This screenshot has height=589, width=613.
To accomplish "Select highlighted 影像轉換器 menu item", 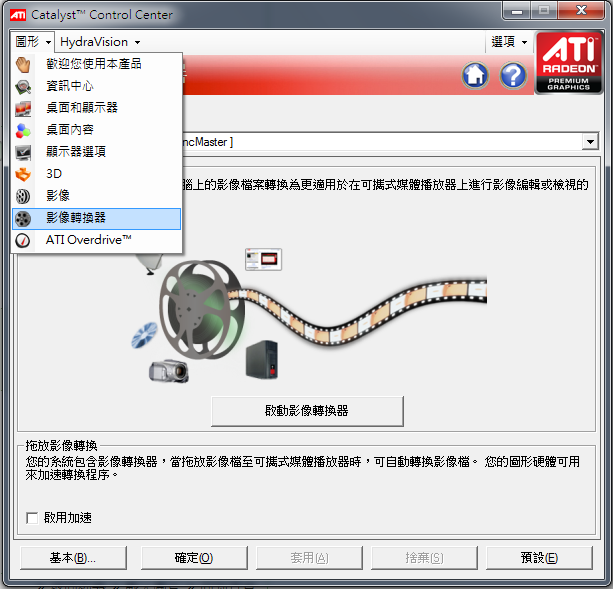I will pos(97,218).
